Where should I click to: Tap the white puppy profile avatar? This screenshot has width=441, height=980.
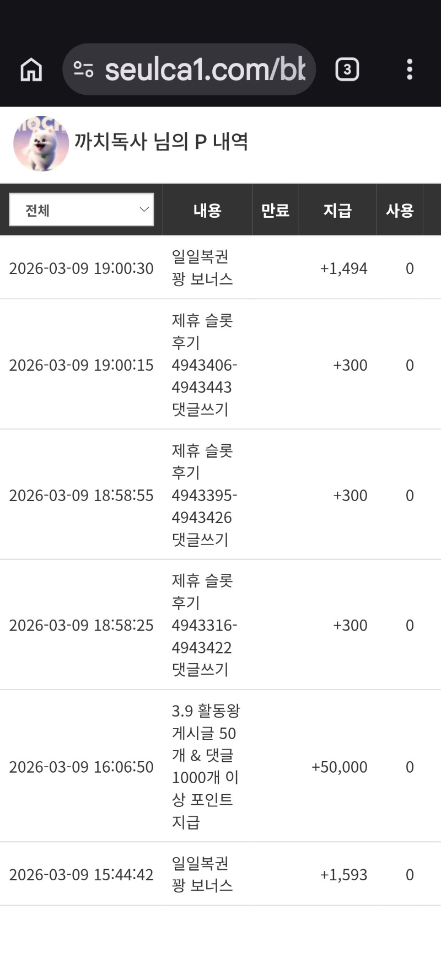click(x=41, y=143)
